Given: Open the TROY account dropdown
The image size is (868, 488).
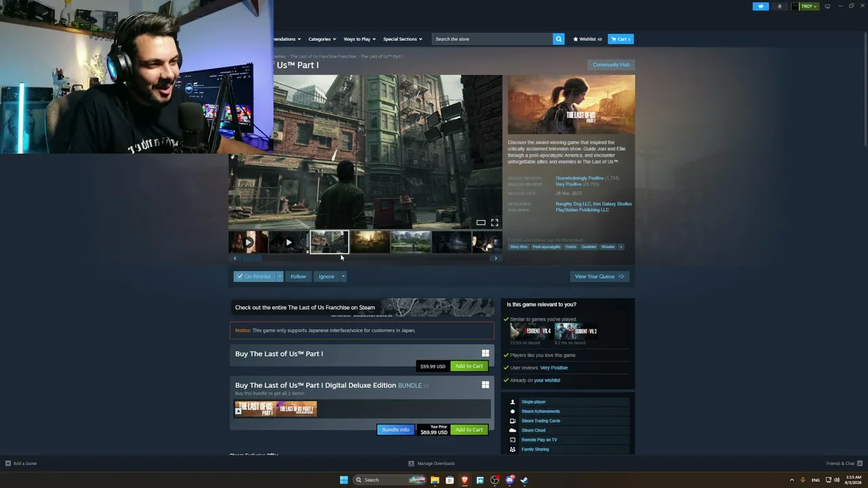Looking at the screenshot, I should (x=809, y=6).
